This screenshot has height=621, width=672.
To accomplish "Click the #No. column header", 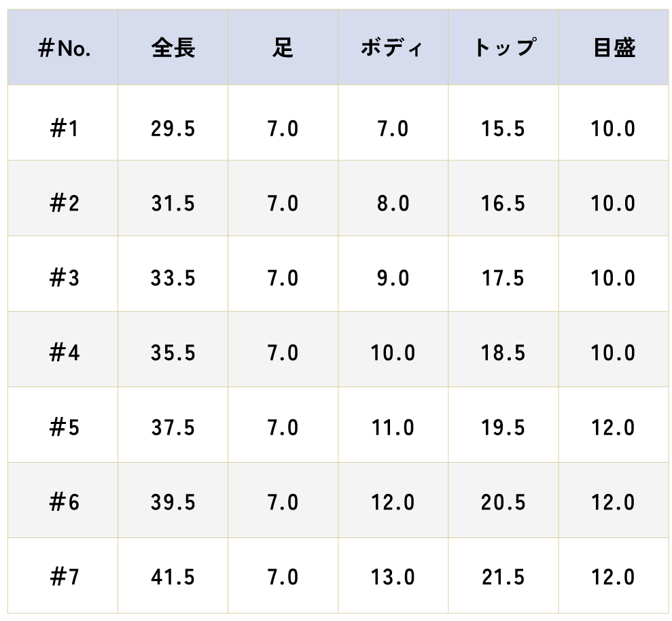I will pos(63,47).
